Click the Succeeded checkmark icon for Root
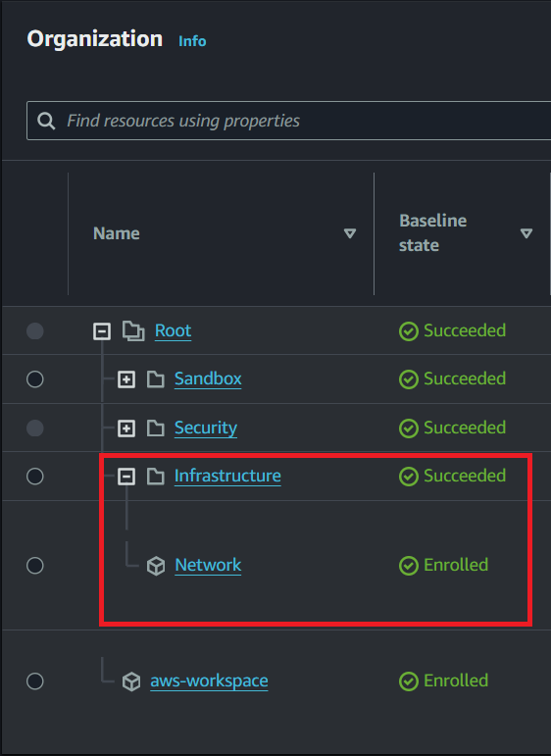551x756 pixels. point(408,331)
